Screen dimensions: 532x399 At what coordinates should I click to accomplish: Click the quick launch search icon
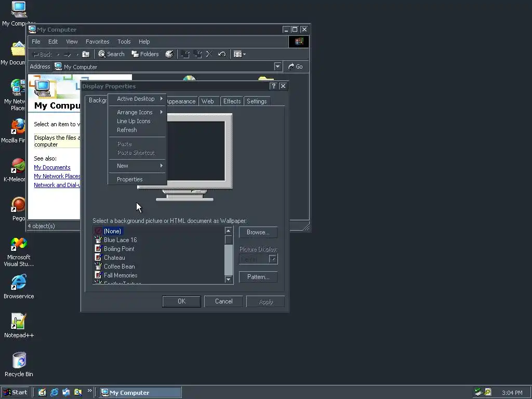(78, 392)
